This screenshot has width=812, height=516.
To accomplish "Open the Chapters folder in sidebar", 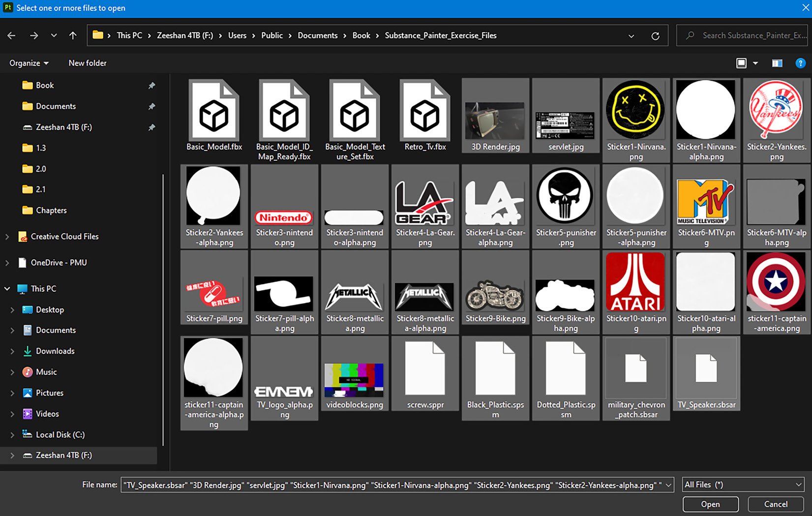I will pyautogui.click(x=51, y=211).
